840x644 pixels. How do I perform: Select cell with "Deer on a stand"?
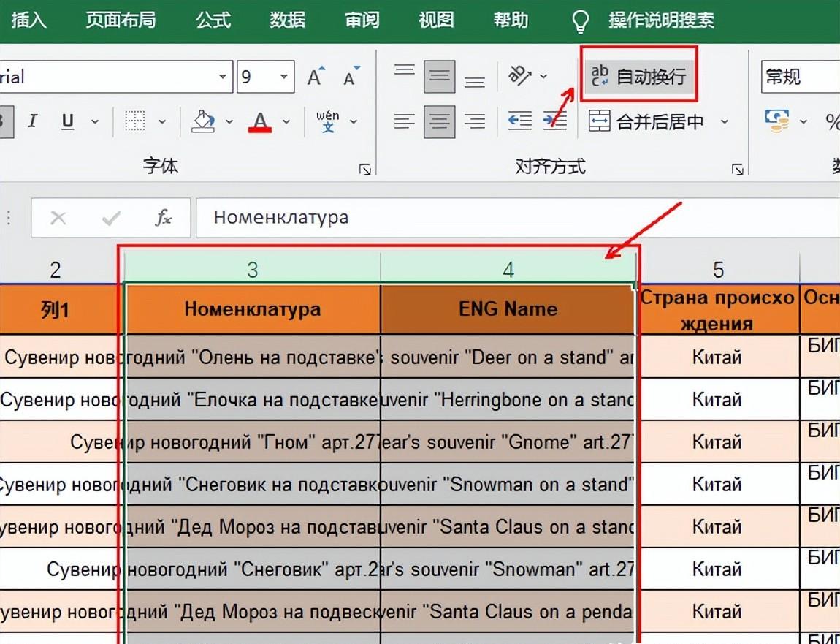click(508, 357)
